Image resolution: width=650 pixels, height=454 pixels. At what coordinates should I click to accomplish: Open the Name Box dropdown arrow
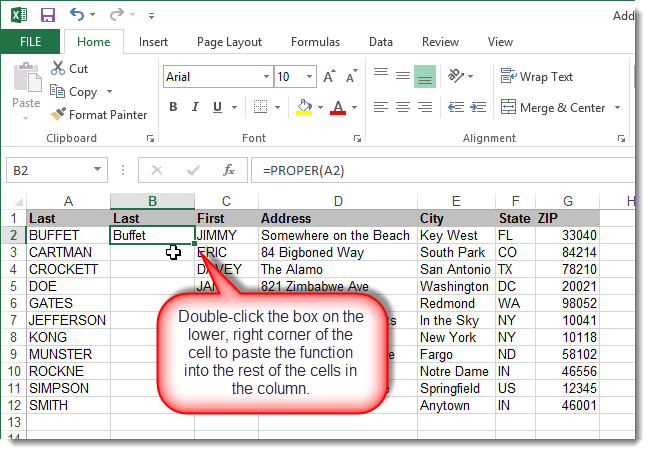[x=98, y=170]
